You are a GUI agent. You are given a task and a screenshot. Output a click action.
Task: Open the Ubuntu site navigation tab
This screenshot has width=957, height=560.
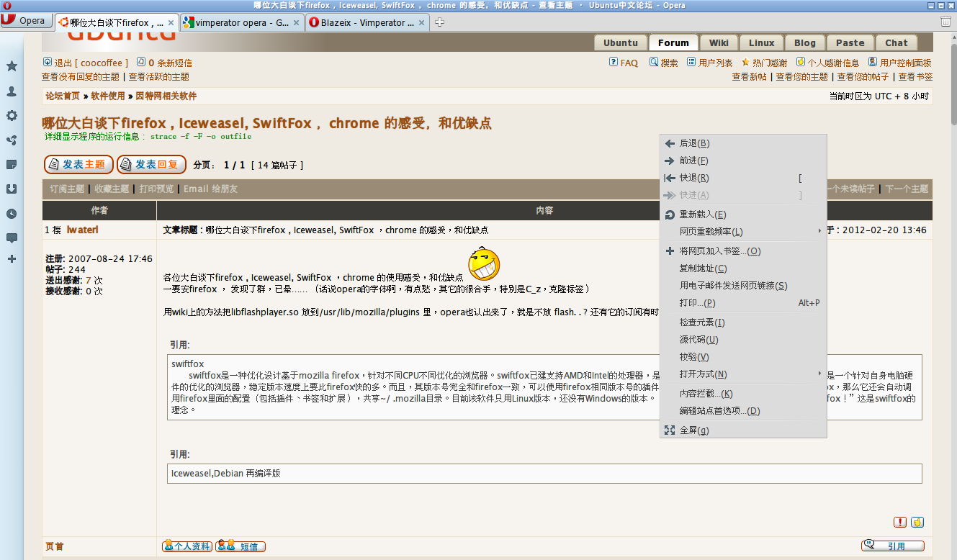(x=620, y=42)
